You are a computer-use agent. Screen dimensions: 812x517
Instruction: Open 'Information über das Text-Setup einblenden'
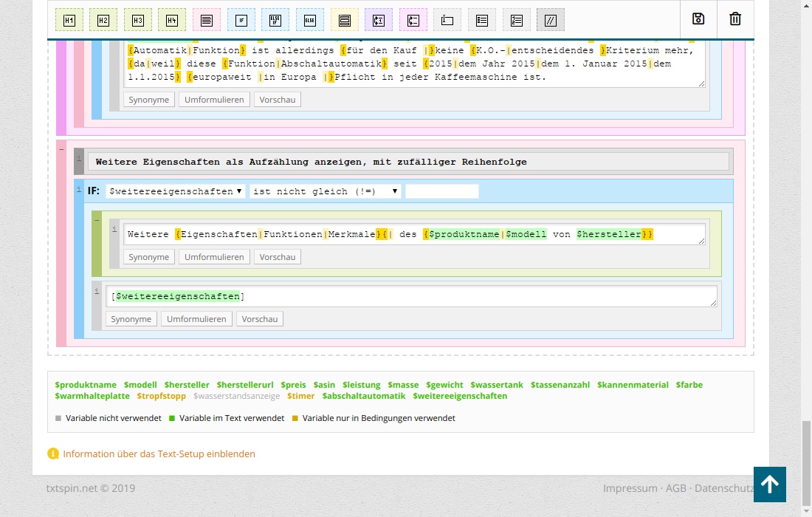tap(159, 454)
